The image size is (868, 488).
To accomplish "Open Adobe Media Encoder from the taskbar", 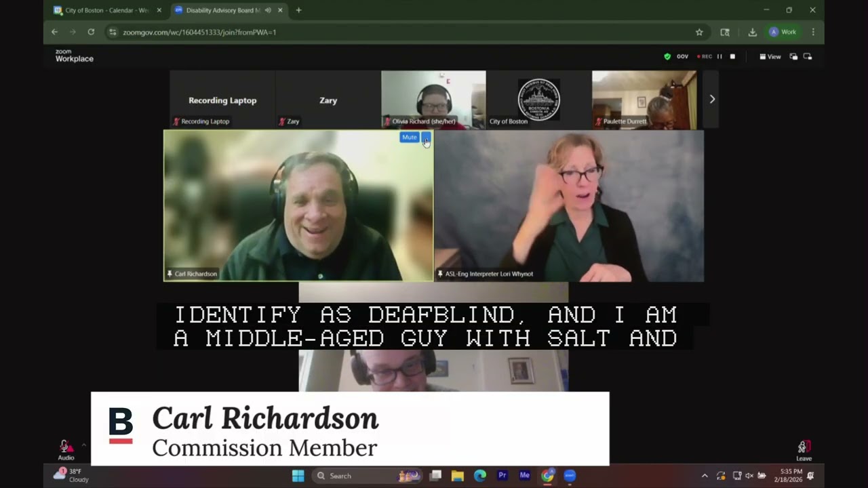I will click(x=525, y=476).
